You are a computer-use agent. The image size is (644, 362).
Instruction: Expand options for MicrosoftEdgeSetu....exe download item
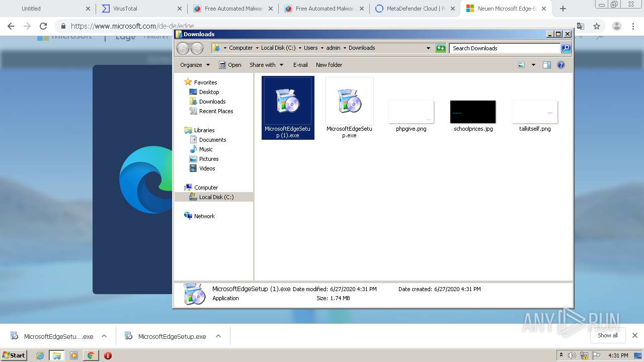pyautogui.click(x=104, y=336)
